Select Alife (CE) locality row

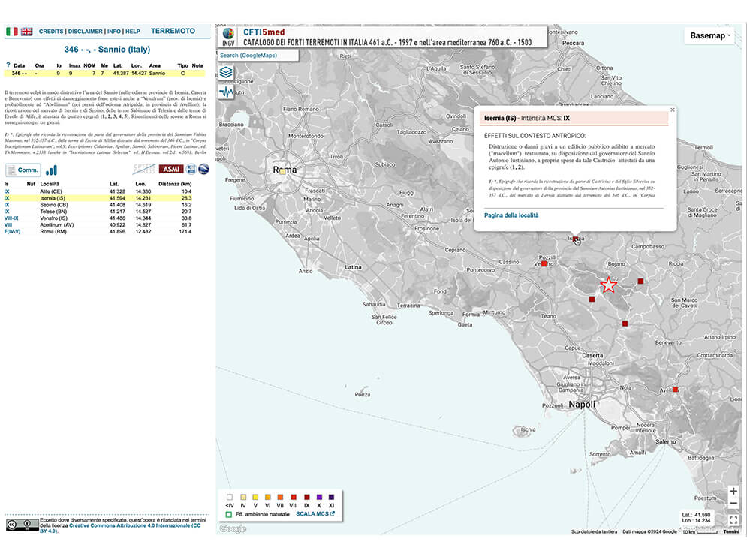coord(98,191)
